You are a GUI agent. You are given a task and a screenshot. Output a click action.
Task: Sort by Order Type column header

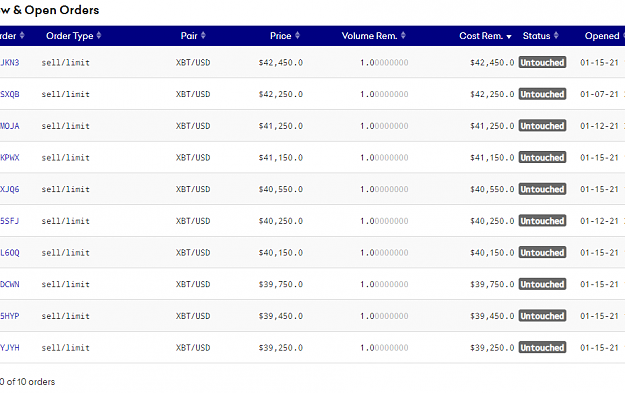coord(73,36)
